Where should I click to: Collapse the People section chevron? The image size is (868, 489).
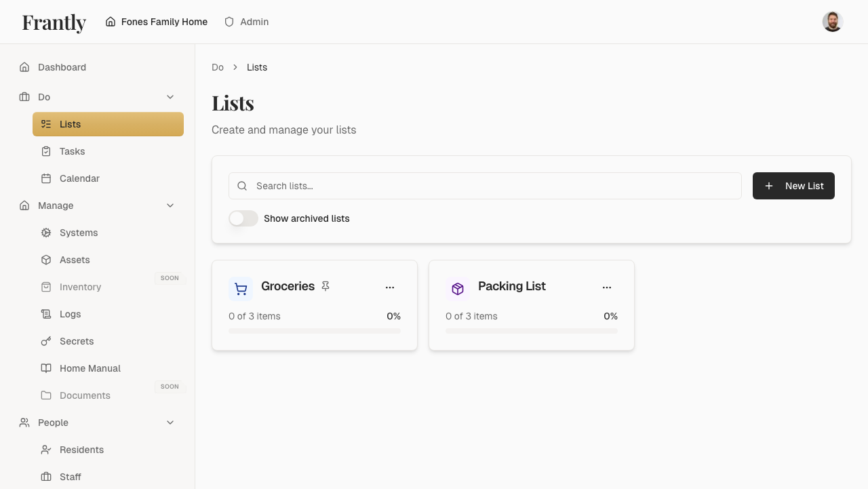pos(170,423)
